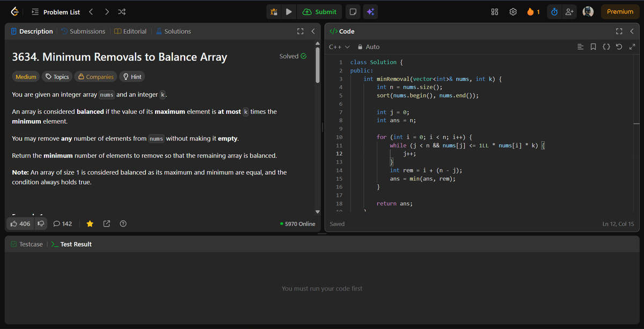
Task: View the streak flame counter
Action: [534, 12]
